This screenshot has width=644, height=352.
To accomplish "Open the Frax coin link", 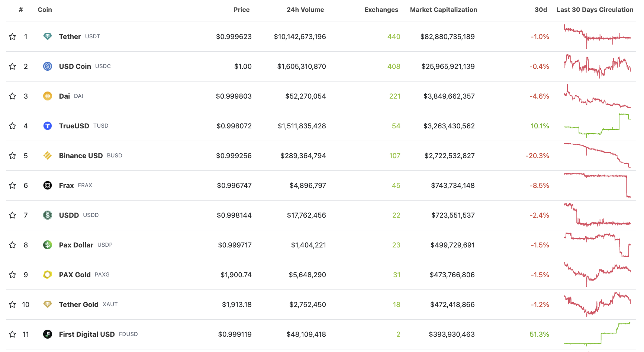I will pos(66,185).
